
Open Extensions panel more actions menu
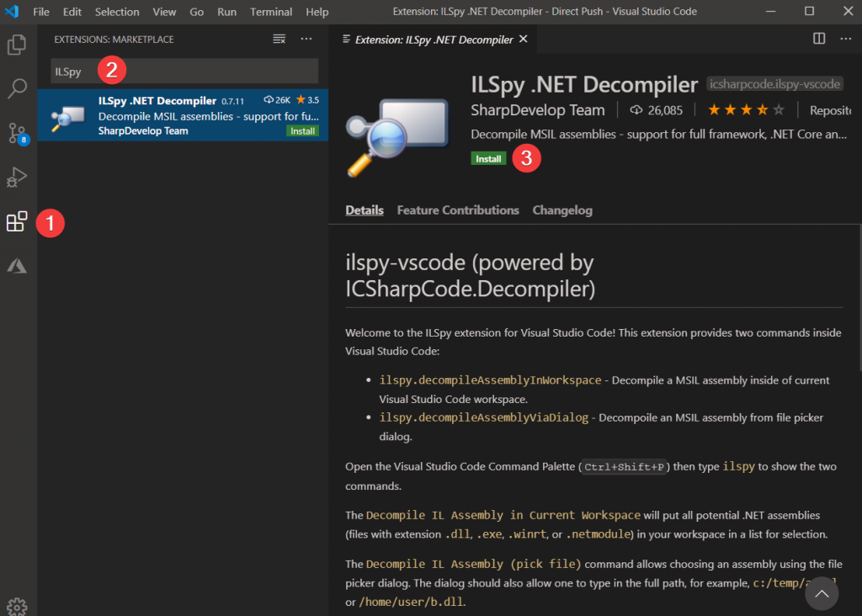click(306, 39)
